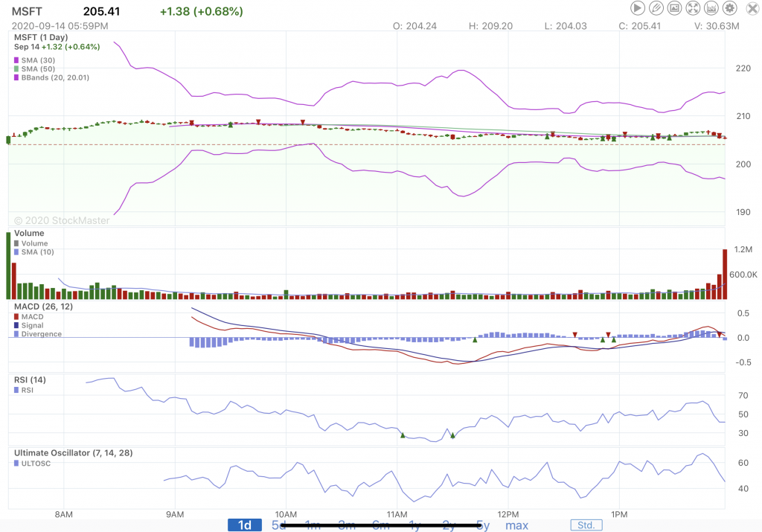Viewport: 762px width, 532px height.
Task: Select the 1d time range tab
Action: 245,525
